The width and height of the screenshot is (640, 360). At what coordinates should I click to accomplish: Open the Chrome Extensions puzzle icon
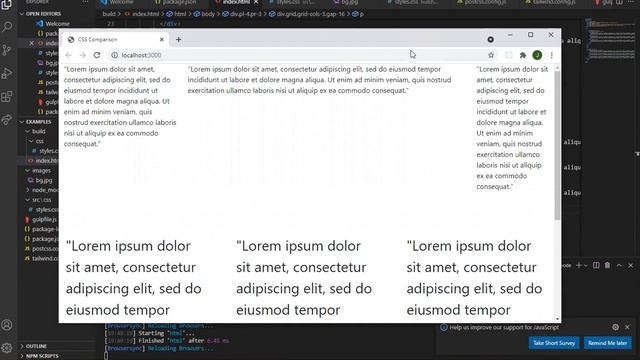(523, 55)
